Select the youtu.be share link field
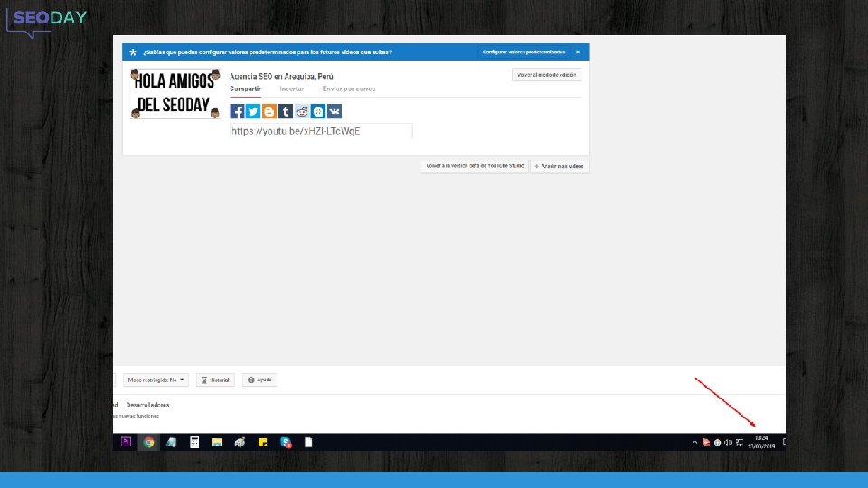The width and height of the screenshot is (868, 488). pos(321,131)
